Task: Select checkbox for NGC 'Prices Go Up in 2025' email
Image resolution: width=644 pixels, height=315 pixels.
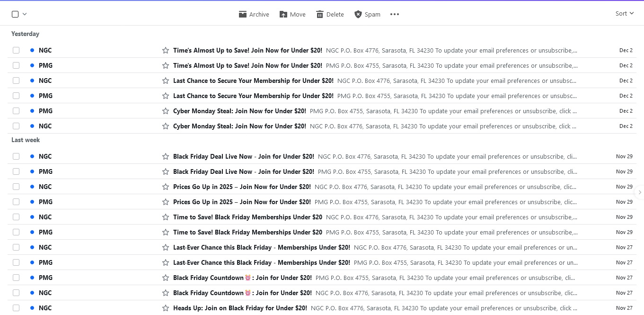Action: coord(16,187)
